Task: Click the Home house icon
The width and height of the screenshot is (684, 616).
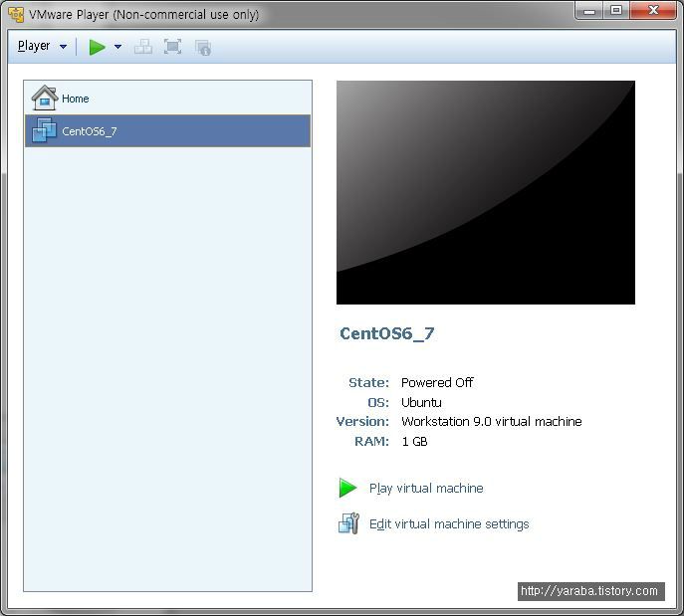Action: pos(45,98)
